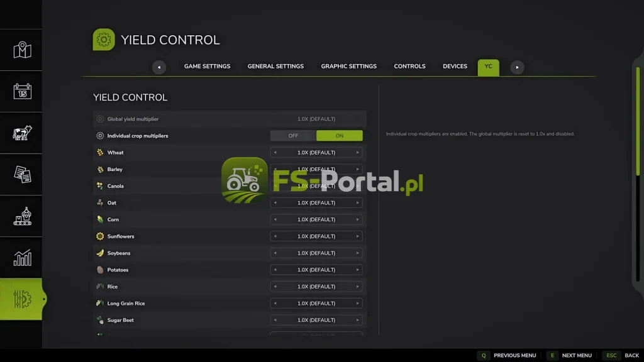Go to the Devices tab
The width and height of the screenshot is (644, 362).
click(455, 67)
